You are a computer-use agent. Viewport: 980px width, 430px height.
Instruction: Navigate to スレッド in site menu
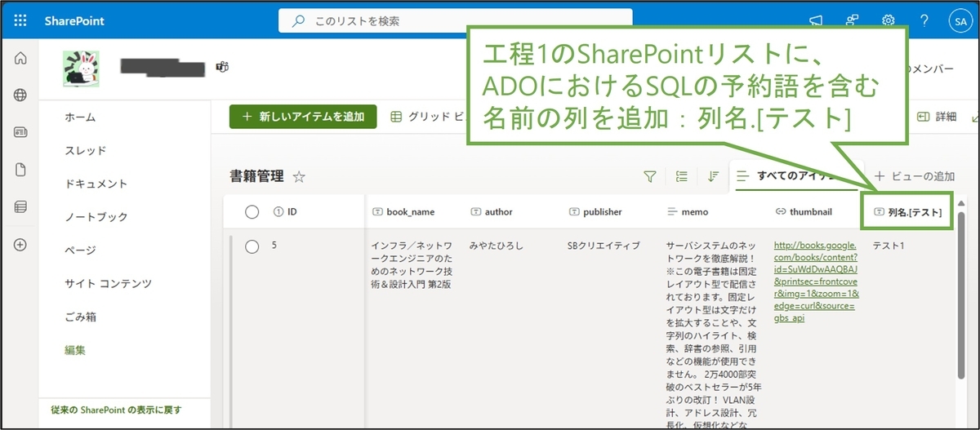(x=86, y=151)
